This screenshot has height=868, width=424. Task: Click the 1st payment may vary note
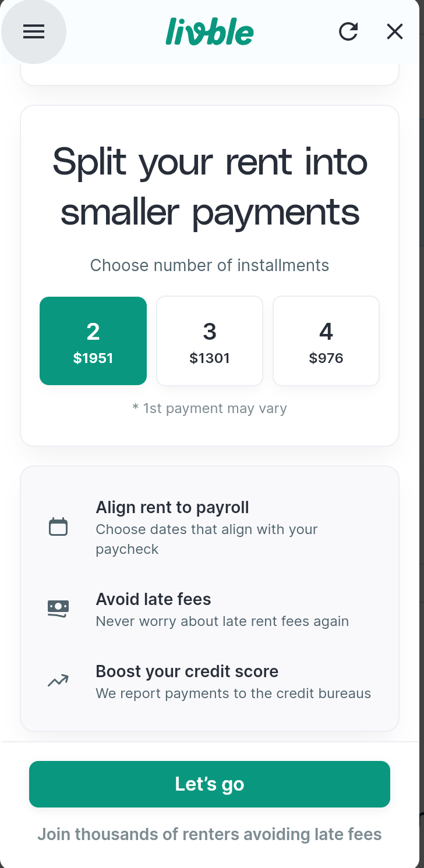(210, 408)
